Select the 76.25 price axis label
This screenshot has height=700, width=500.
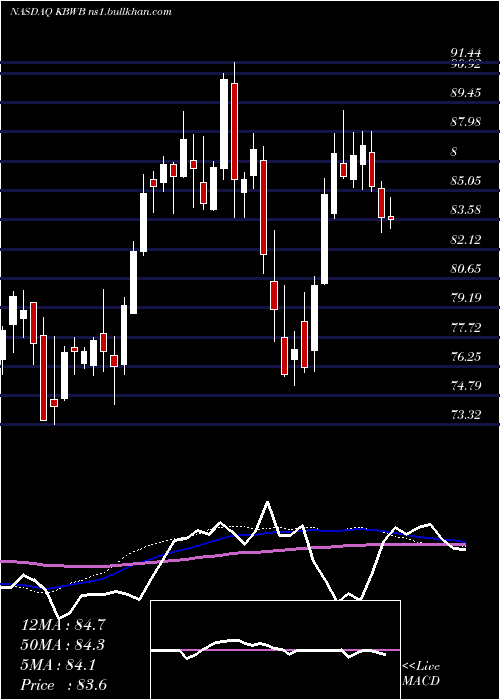pos(466,357)
